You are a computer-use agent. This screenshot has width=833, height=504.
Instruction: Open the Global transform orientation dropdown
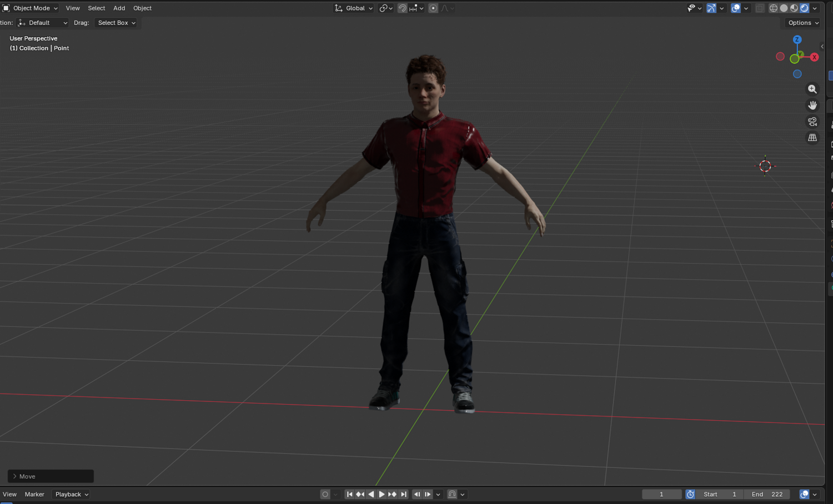354,8
